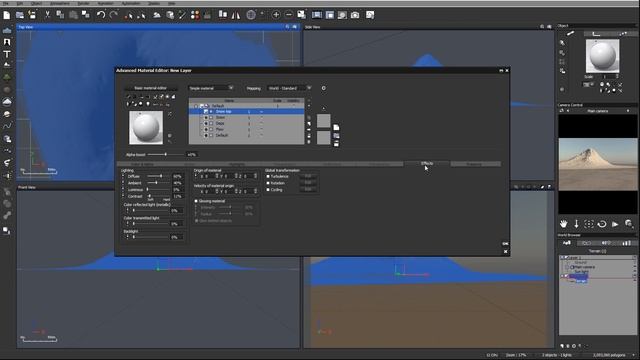Select the cloud tool in left toolbar

coord(7,102)
